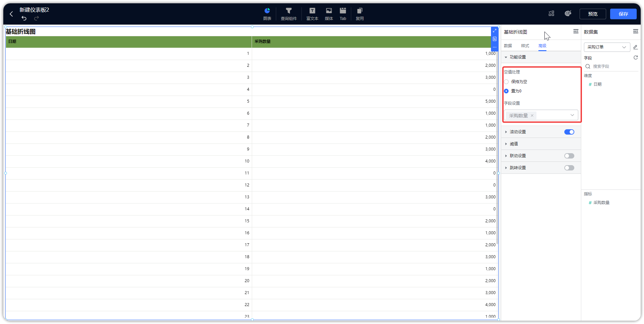The height and width of the screenshot is (324, 644).
Task: Click the search magnifier icon in 字段
Action: [x=588, y=66]
